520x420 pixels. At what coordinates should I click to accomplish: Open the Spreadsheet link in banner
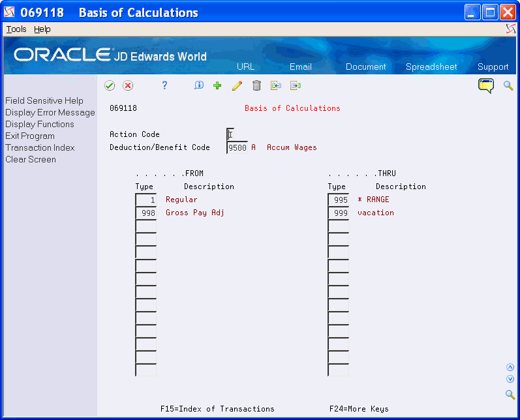point(431,67)
